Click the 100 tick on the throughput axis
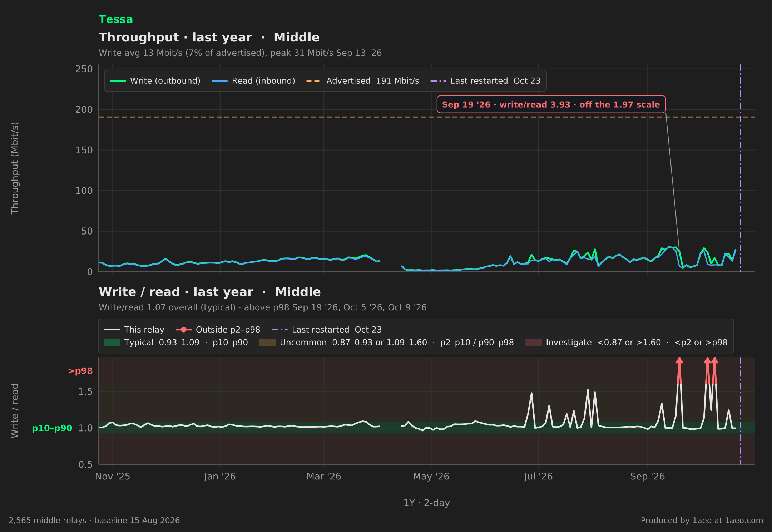772x532 pixels. point(84,191)
